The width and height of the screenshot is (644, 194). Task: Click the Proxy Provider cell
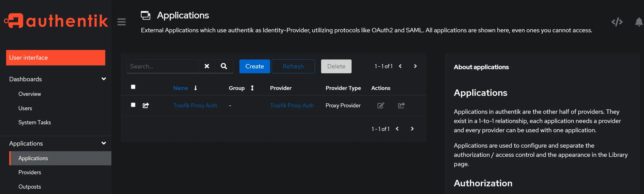pos(343,105)
